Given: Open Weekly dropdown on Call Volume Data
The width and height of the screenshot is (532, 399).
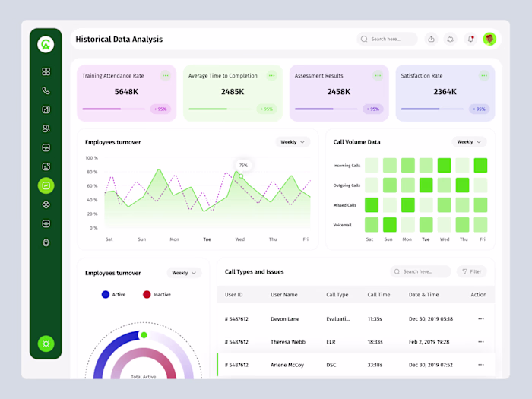Looking at the screenshot, I should coord(469,142).
